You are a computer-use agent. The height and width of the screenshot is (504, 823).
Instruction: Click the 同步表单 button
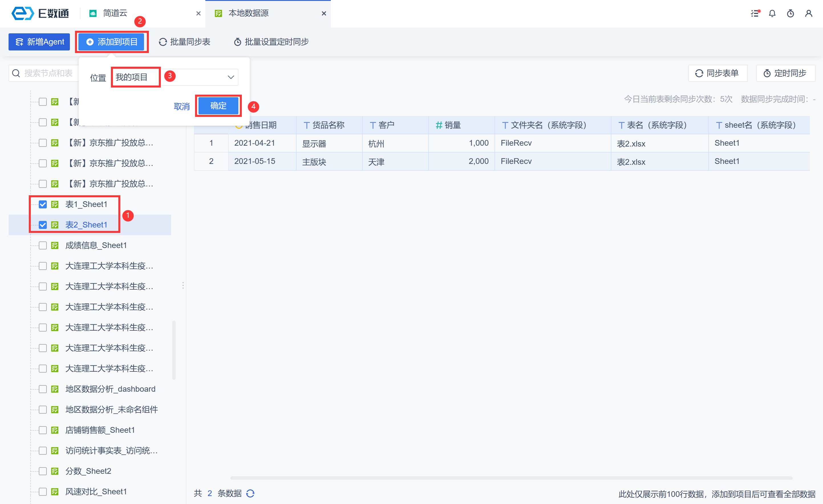[717, 73]
